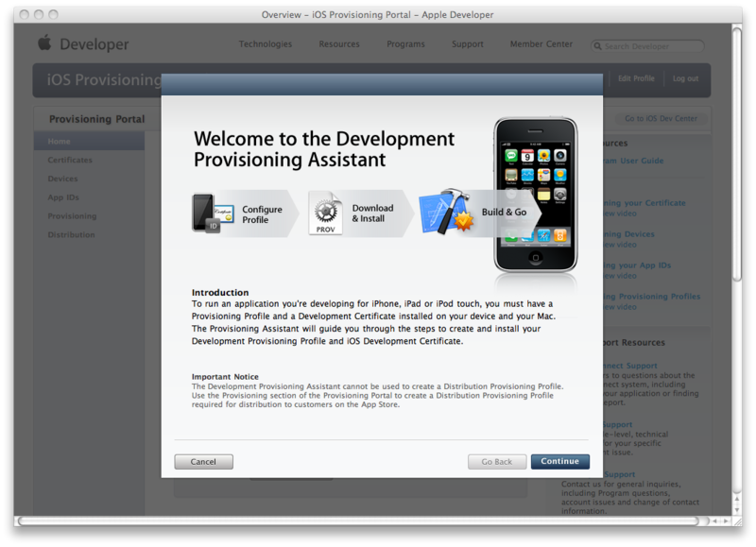Click the Download & Install step label

(x=372, y=213)
